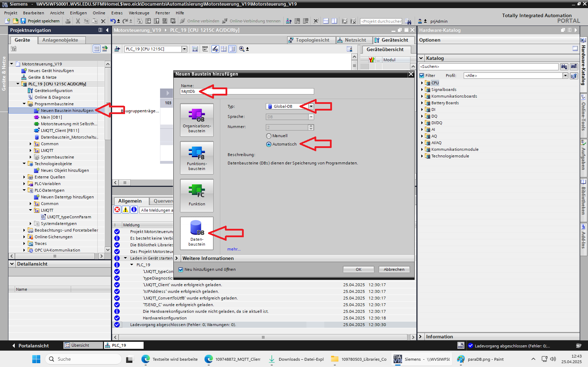
Task: Click the delete X icon in main toolbar
Action: (x=103, y=21)
